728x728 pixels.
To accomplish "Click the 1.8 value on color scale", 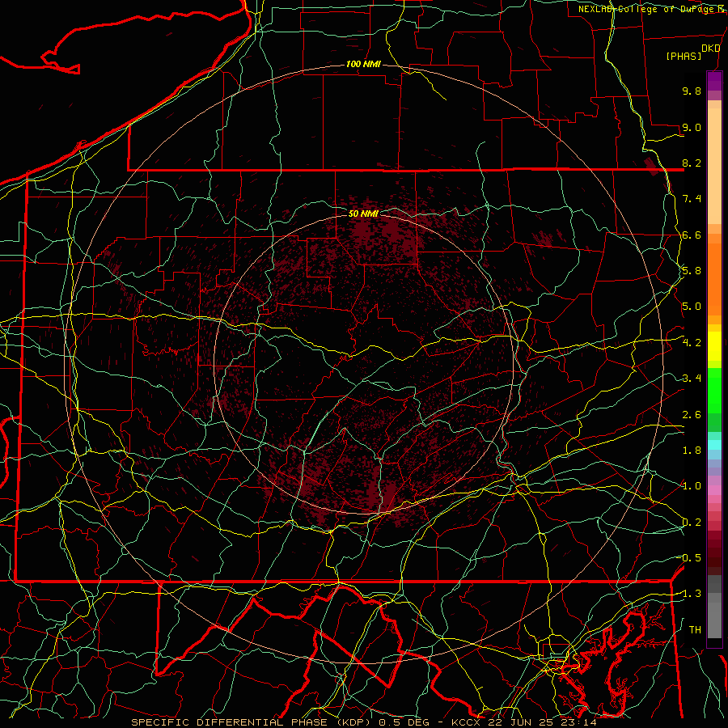I will coord(692,451).
